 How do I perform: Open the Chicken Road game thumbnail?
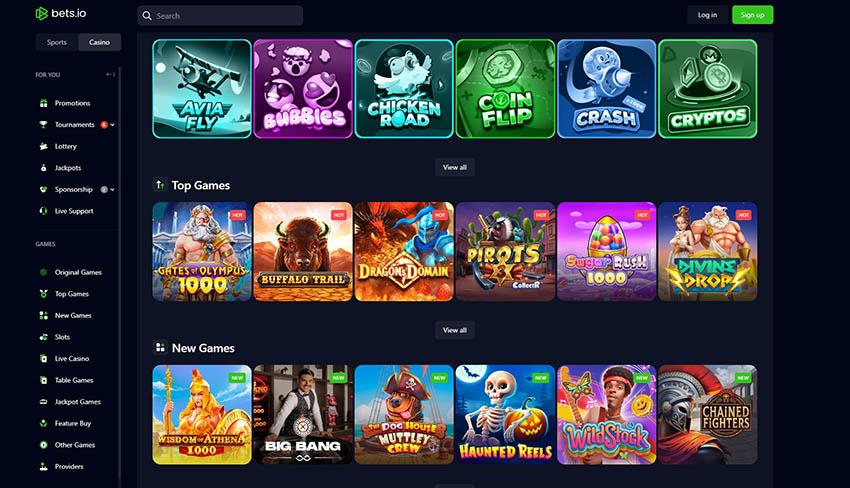pos(404,89)
